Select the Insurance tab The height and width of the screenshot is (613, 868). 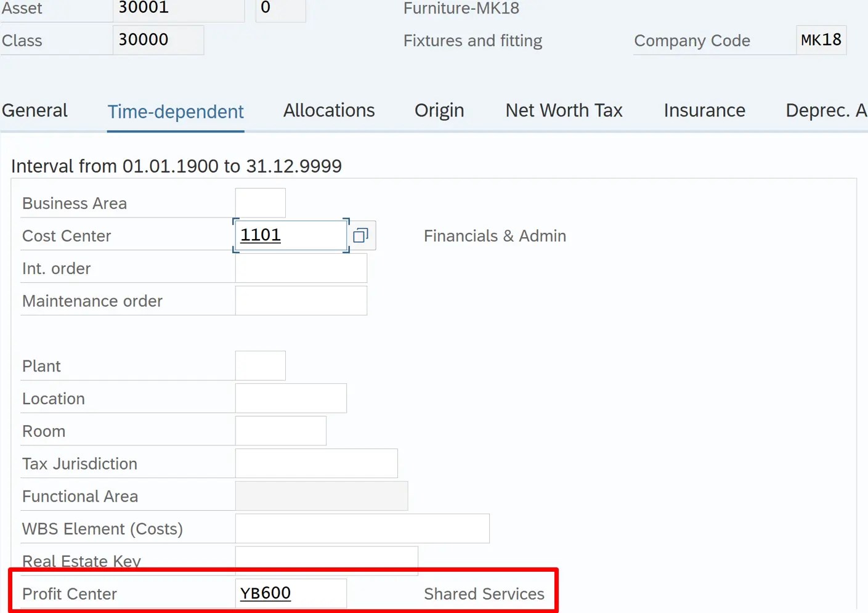(x=704, y=111)
